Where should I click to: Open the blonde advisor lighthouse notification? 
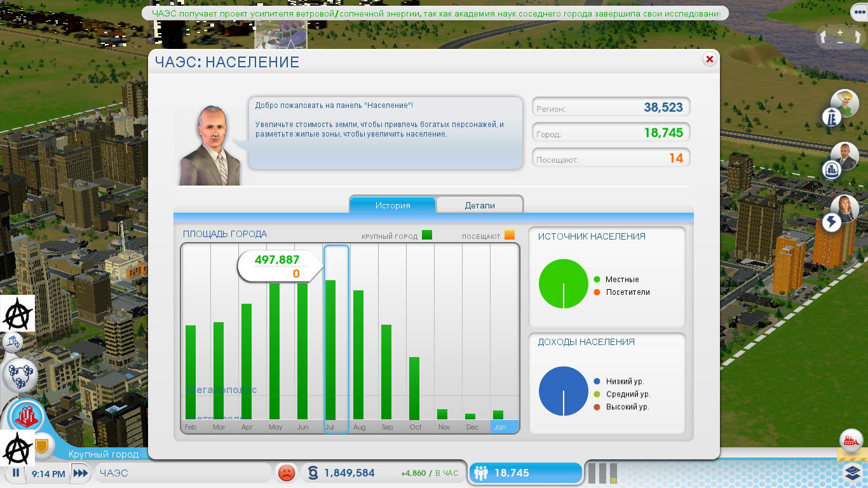click(x=842, y=107)
